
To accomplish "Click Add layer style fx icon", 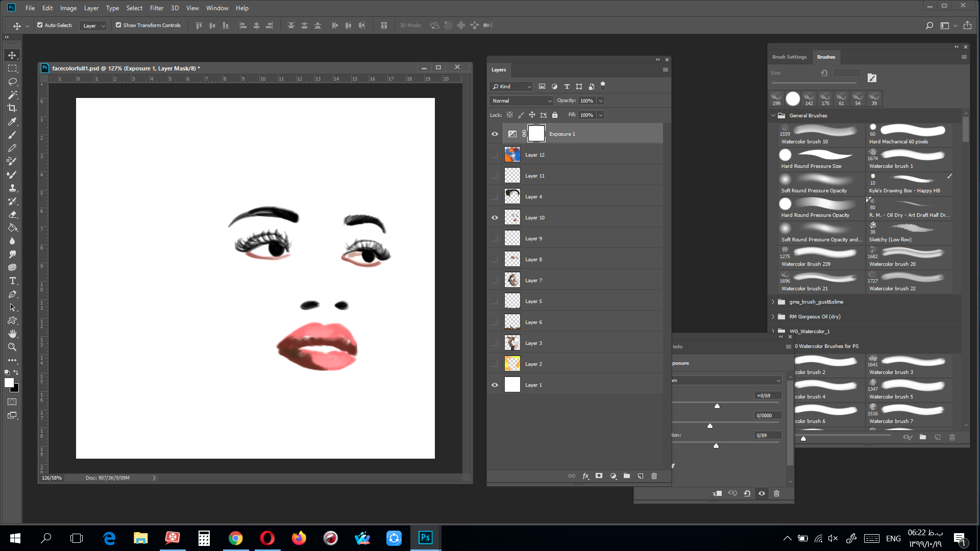I will pos(585,476).
